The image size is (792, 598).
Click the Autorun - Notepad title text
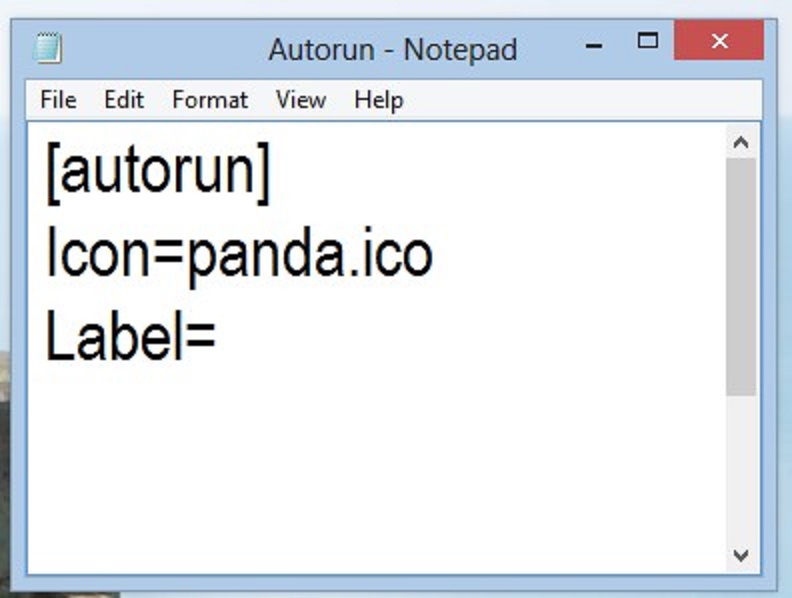click(392, 49)
